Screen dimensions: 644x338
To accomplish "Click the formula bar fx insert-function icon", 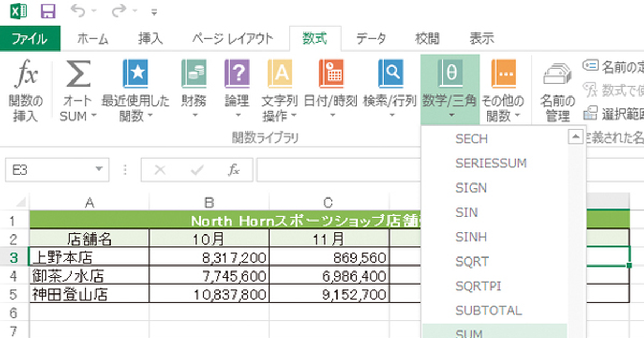I will pyautogui.click(x=233, y=170).
